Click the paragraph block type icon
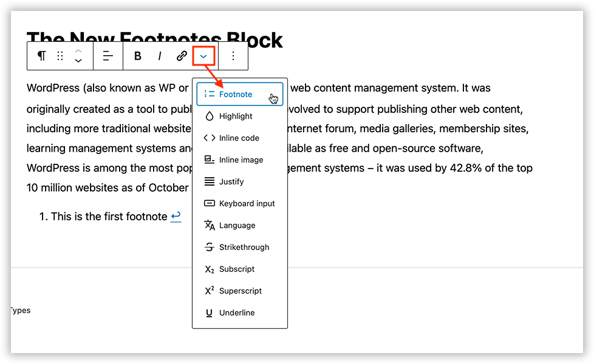Screen dimensions: 594x364 coord(41,56)
